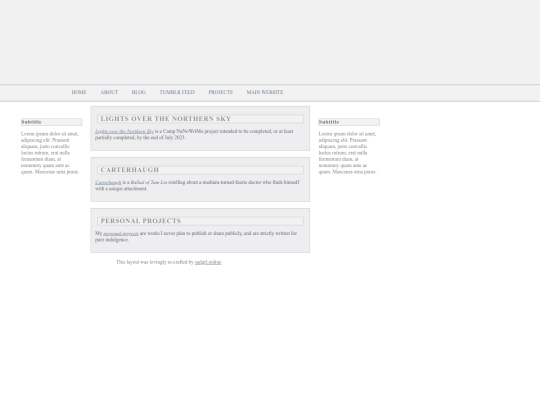Click the right sidebar Subtitle heading
The height and width of the screenshot is (405, 540).
pos(349,122)
